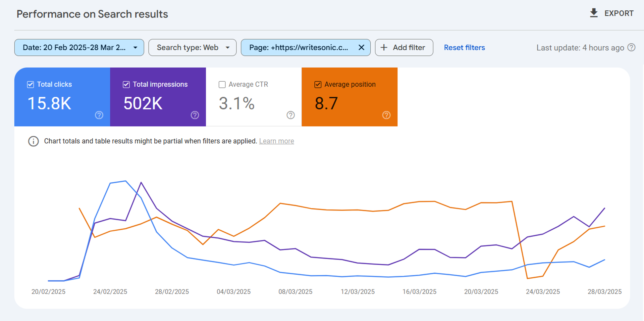Click the 08/03/2025 axis label
The height and width of the screenshot is (321, 644).
point(295,291)
